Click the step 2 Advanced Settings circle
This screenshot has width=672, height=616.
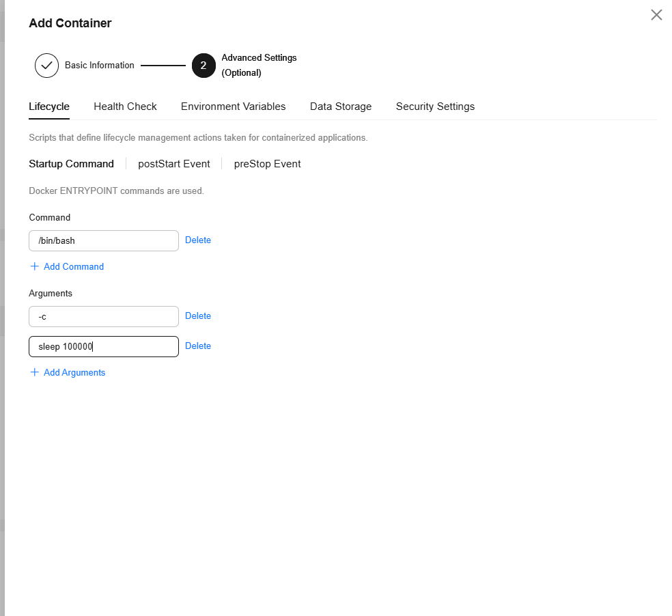pyautogui.click(x=204, y=66)
